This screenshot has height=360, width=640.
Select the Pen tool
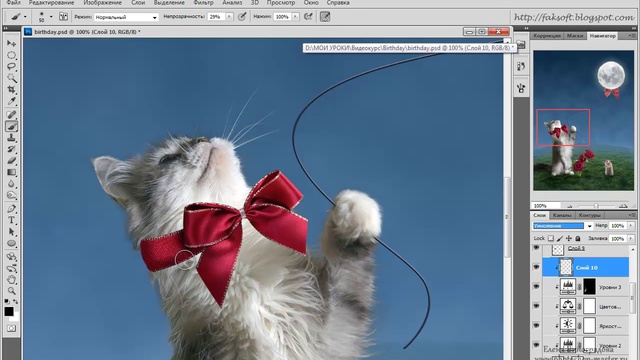tap(11, 209)
